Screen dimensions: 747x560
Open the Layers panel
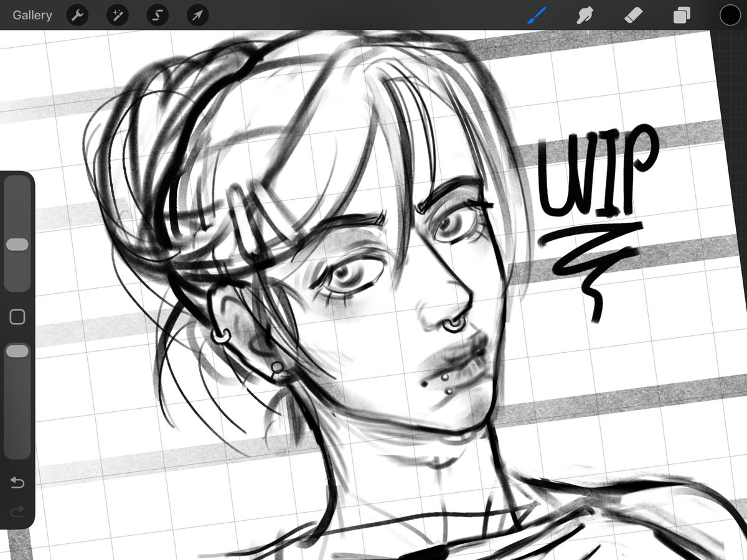coord(682,15)
